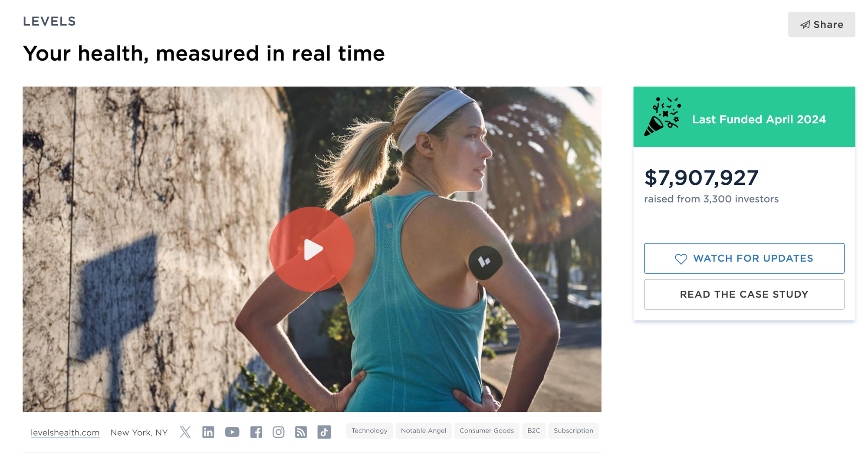Click the Last Funded April 2024 banner
Viewport: 868px width, 456px height.
744,117
